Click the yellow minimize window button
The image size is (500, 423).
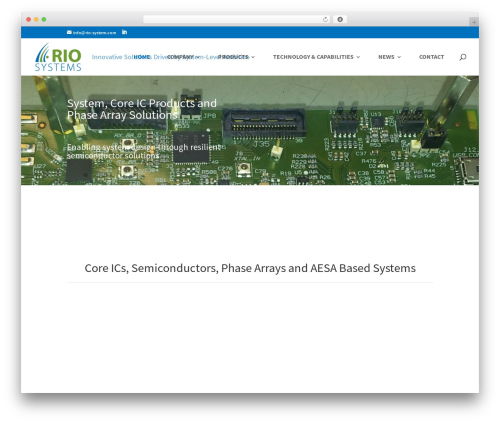36,19
